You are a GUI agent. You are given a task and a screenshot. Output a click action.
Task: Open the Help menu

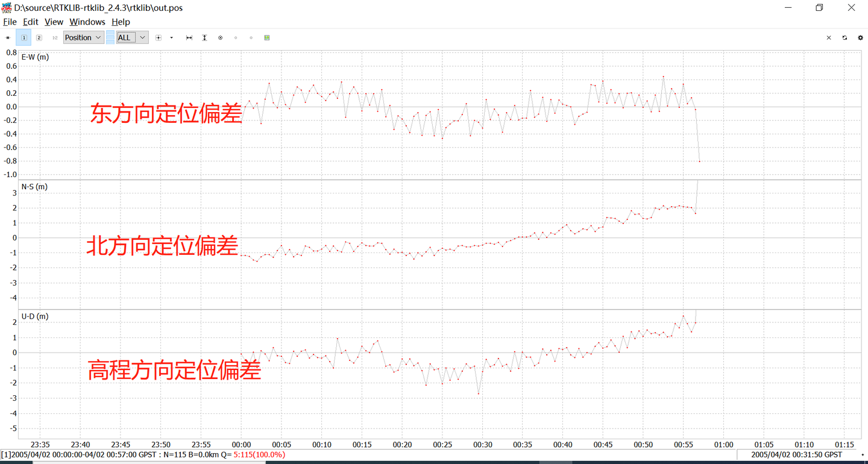pyautogui.click(x=121, y=22)
